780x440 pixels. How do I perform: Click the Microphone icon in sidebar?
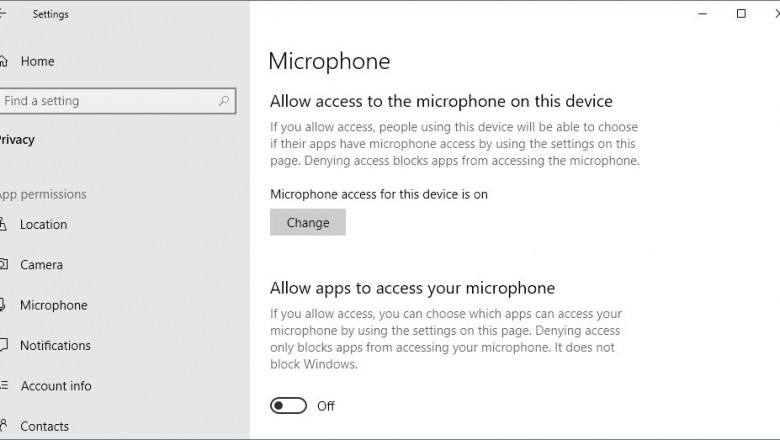(2, 304)
